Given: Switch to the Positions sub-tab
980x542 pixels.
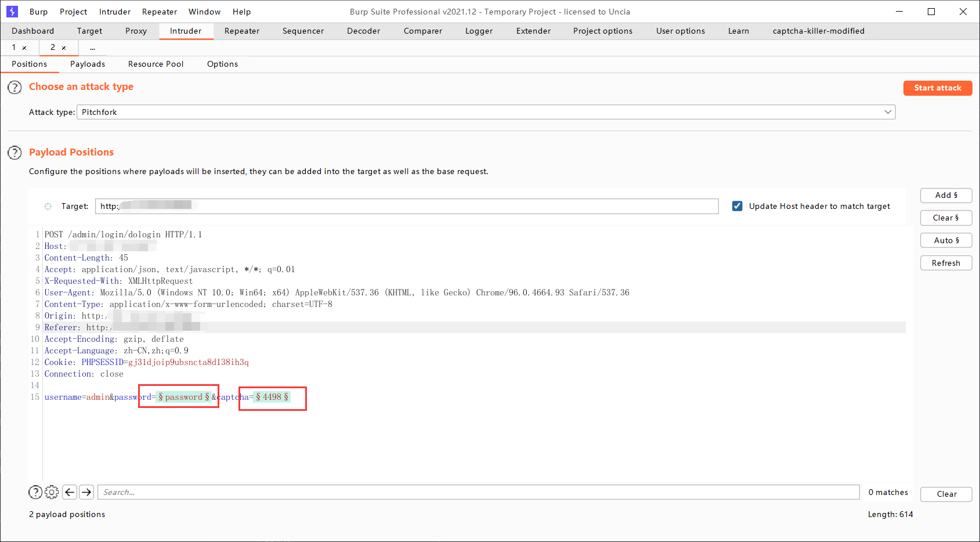Looking at the screenshot, I should click(x=30, y=64).
